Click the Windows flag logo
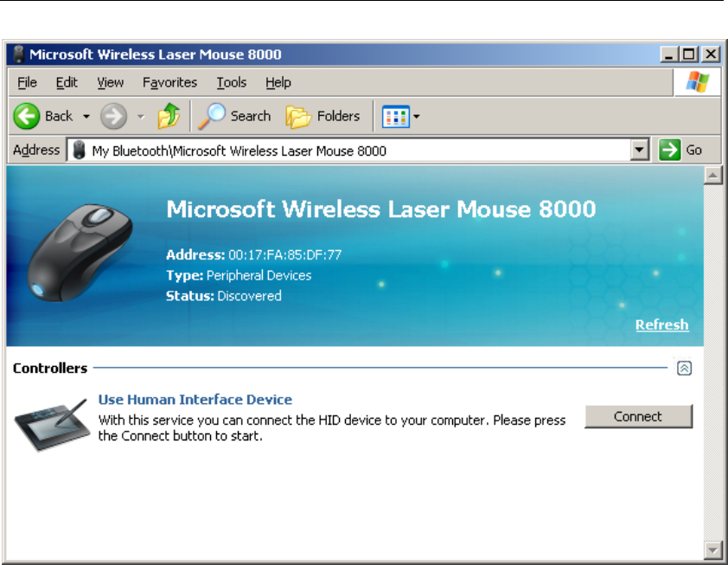This screenshot has width=728, height=565. click(x=698, y=82)
